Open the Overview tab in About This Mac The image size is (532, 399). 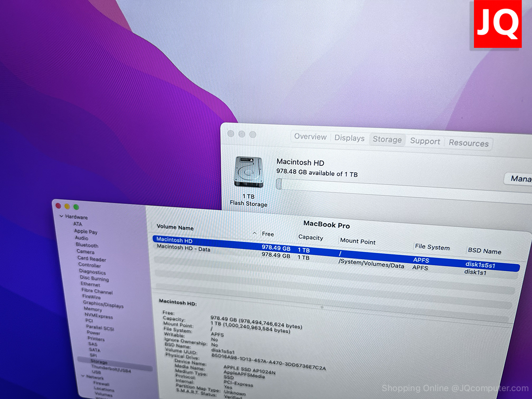tap(310, 137)
